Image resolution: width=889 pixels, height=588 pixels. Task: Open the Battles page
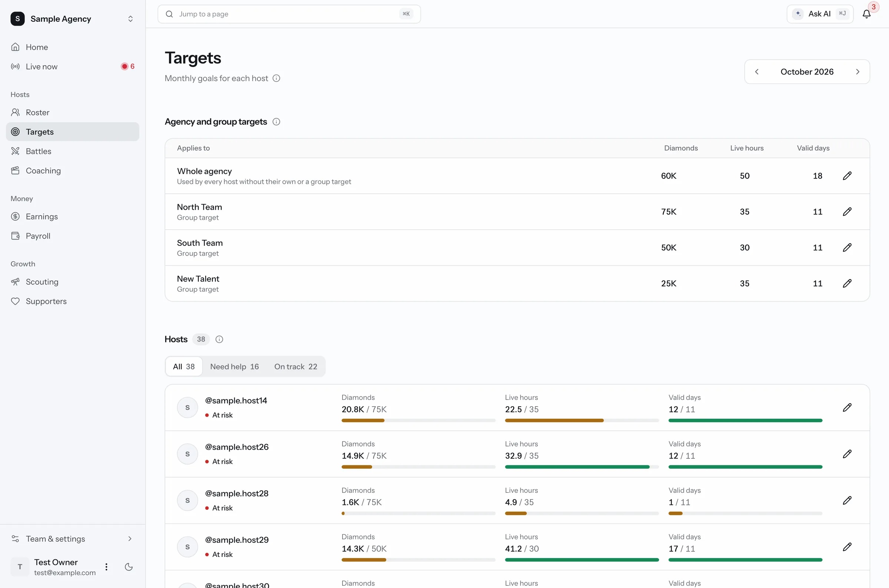pyautogui.click(x=72, y=152)
